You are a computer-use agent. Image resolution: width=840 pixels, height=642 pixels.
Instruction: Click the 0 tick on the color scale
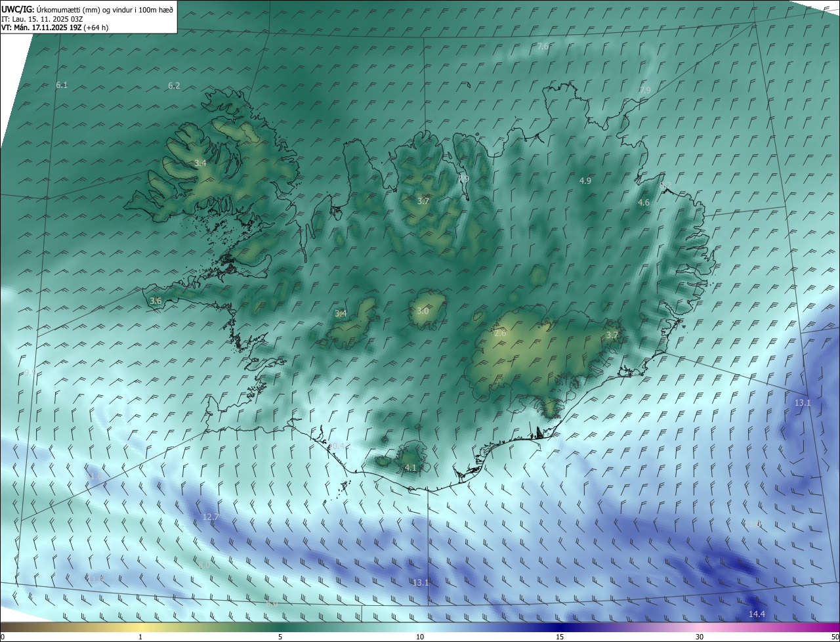point(3,637)
